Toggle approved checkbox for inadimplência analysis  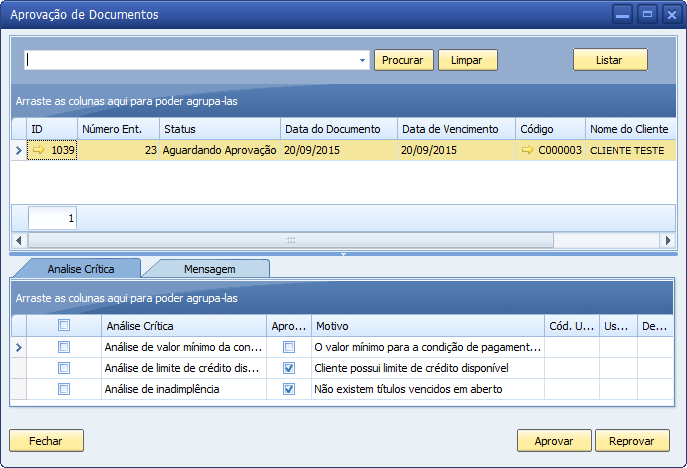click(289, 389)
